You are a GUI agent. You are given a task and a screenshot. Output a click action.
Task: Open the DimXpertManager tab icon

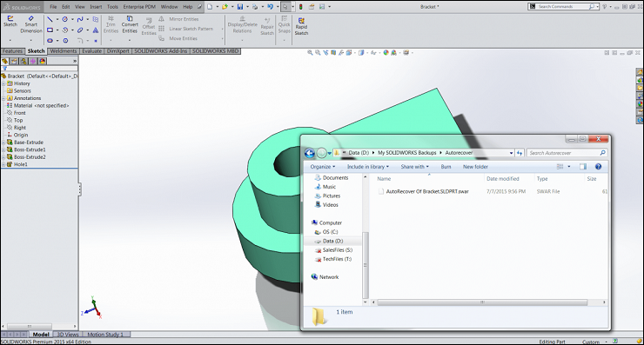(x=33, y=61)
